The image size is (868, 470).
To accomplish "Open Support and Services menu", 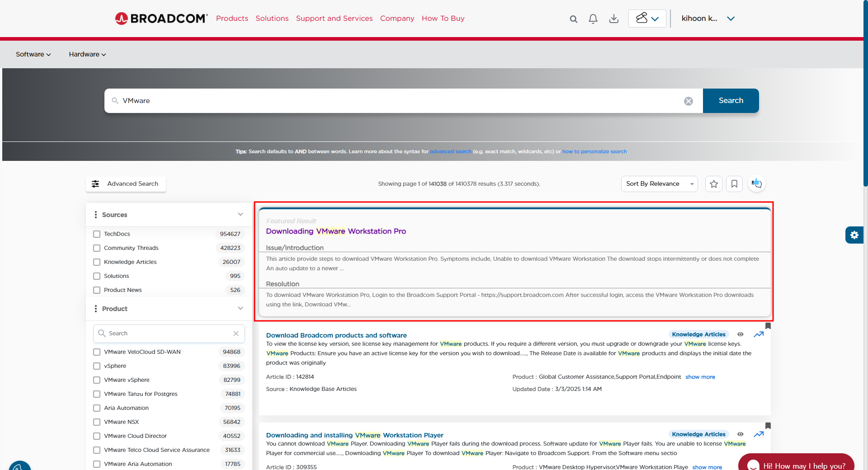I will click(334, 19).
